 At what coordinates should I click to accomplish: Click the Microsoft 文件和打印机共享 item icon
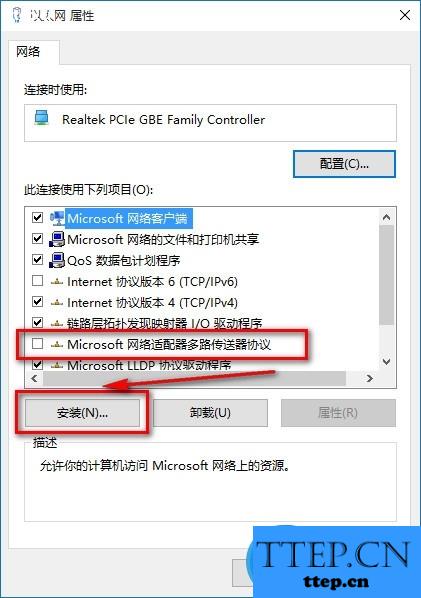(x=57, y=239)
